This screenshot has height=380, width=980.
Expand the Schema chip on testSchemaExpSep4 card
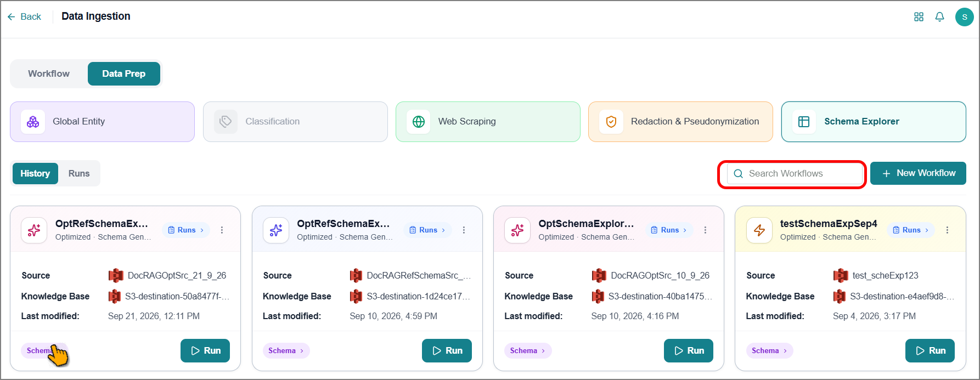(769, 351)
